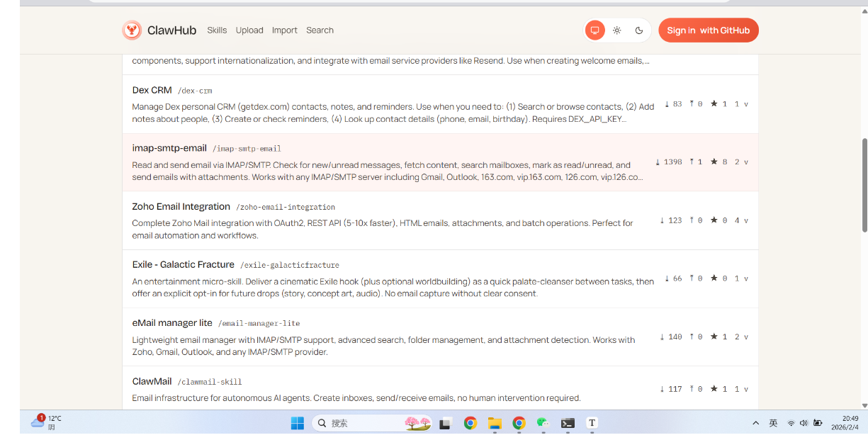Click the /exile-galacticfracture slug text
Viewport: 868px width, 440px height.
pyautogui.click(x=290, y=265)
